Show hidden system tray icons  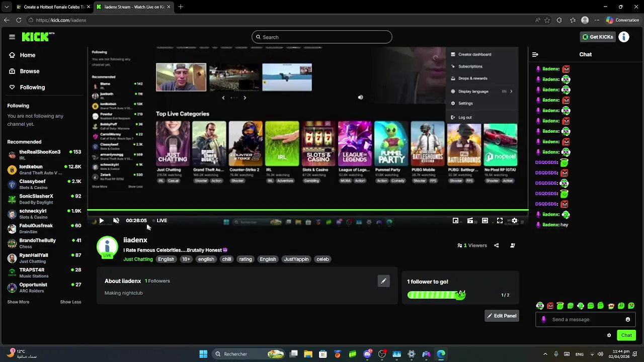[546, 354]
